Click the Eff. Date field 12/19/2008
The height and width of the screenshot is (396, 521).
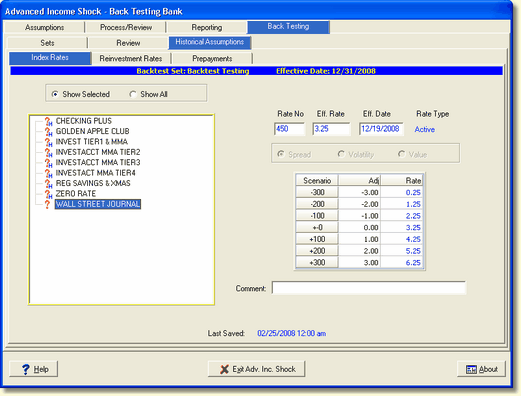pos(381,129)
